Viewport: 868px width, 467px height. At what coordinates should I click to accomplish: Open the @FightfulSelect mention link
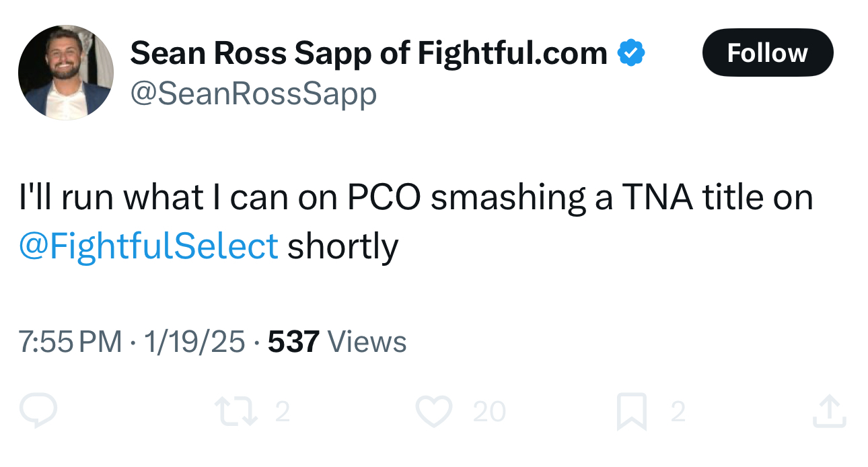click(x=148, y=246)
